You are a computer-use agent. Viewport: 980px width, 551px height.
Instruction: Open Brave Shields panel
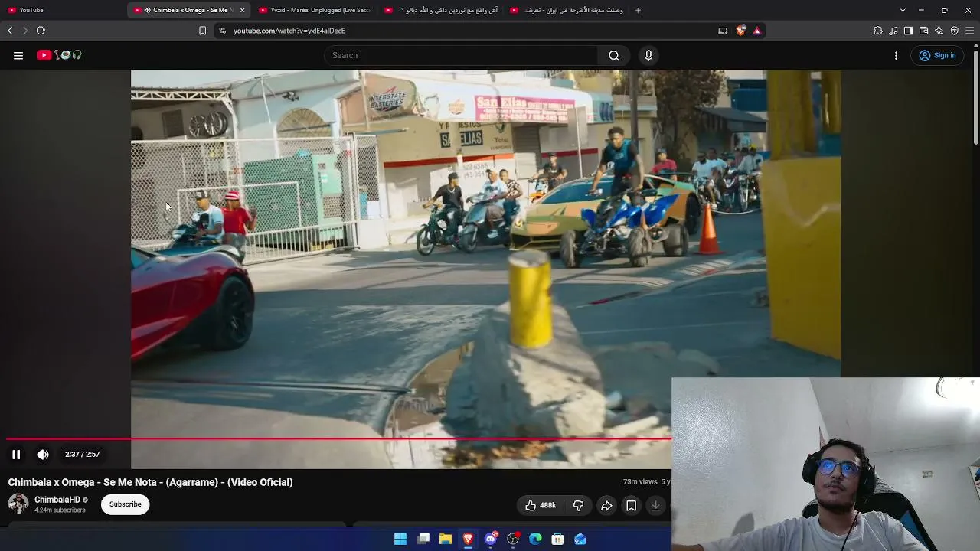[740, 31]
